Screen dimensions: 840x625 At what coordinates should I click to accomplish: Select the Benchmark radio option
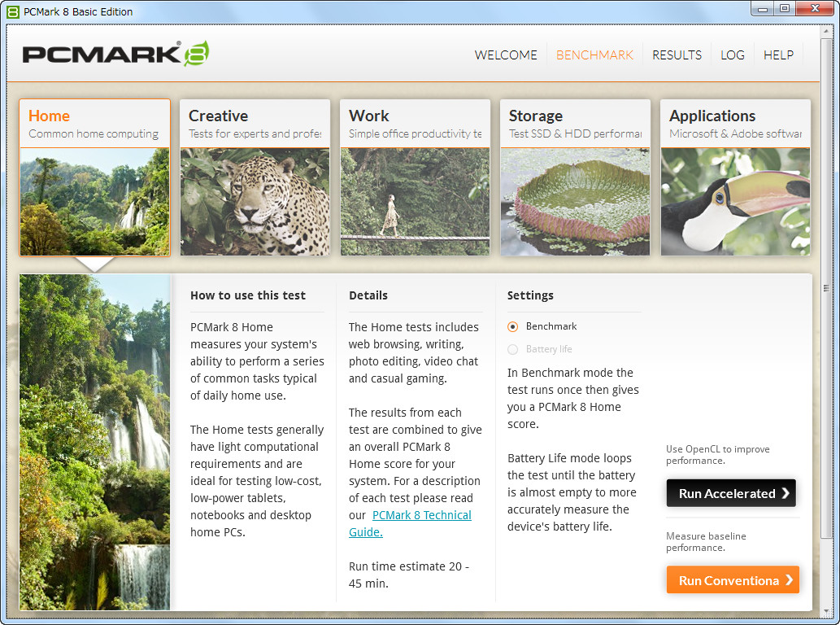click(x=512, y=326)
